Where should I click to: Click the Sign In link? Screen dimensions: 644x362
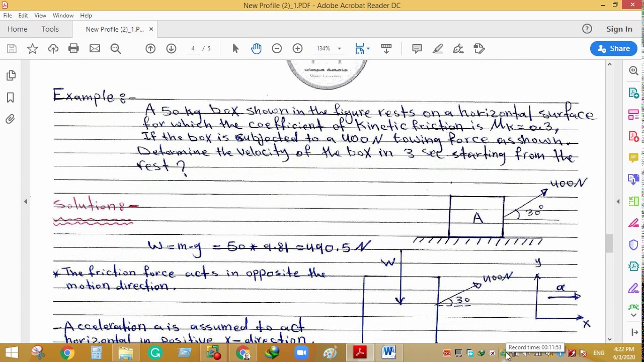(619, 29)
